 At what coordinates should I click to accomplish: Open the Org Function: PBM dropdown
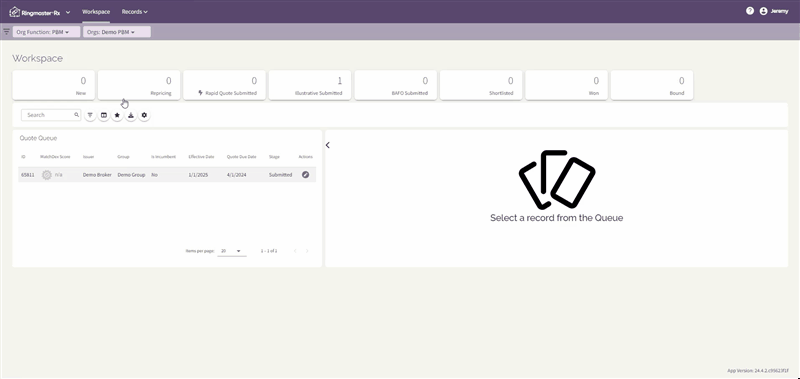tap(46, 32)
